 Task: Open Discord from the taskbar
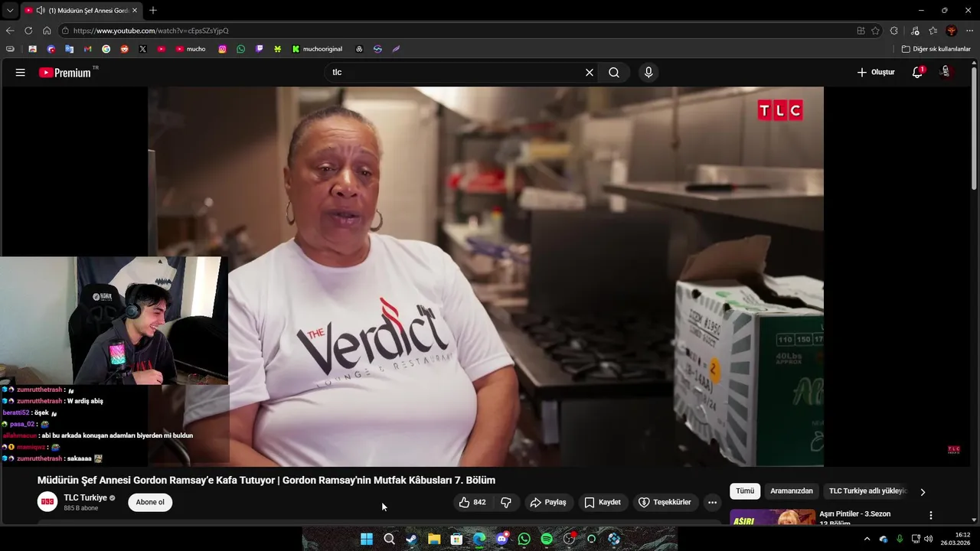(501, 539)
